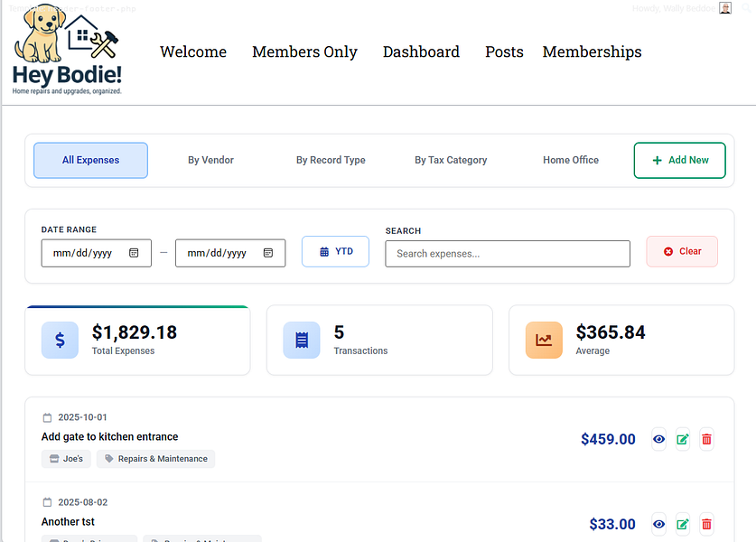The image size is (756, 542).
Task: Click Add gate to kitchen entrance title
Action: 110,437
